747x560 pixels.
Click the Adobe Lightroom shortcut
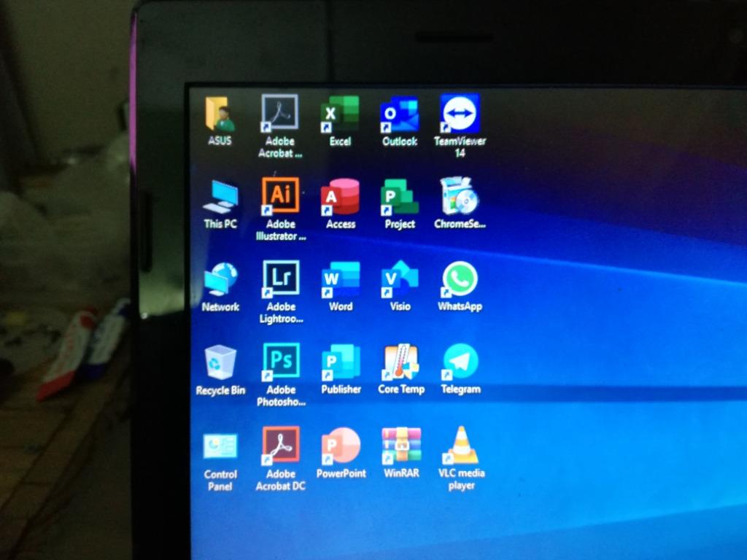[281, 279]
